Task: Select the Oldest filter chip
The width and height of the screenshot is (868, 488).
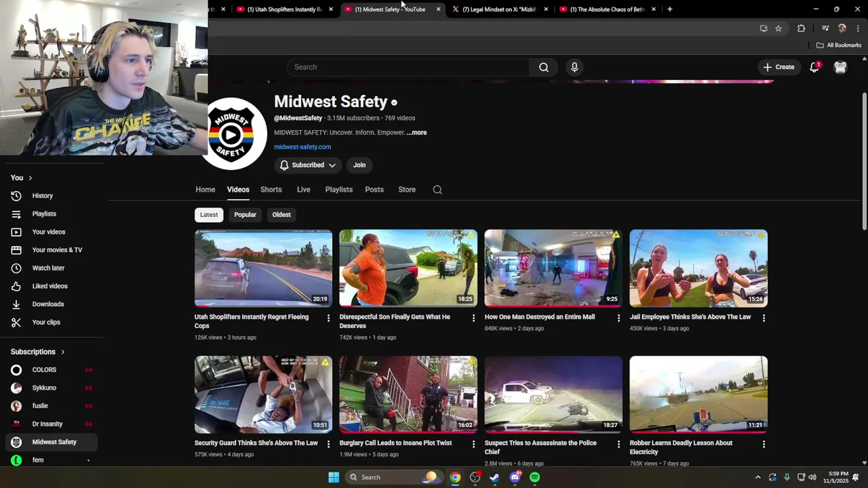Action: (281, 215)
